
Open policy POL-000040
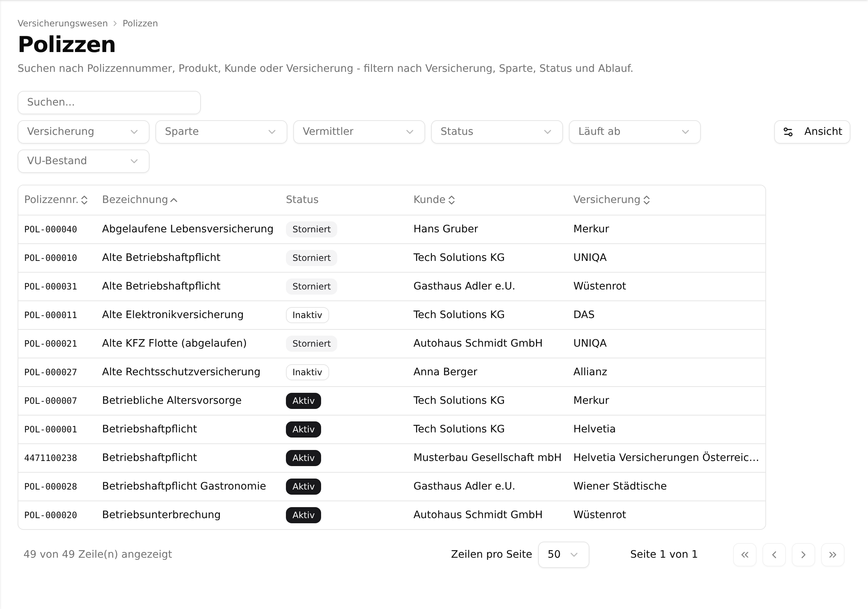coord(51,229)
